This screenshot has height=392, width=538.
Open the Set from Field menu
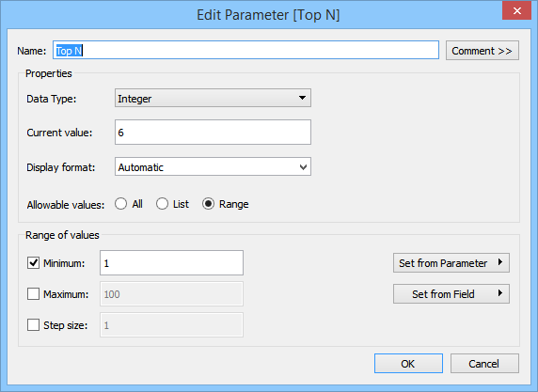coord(451,294)
